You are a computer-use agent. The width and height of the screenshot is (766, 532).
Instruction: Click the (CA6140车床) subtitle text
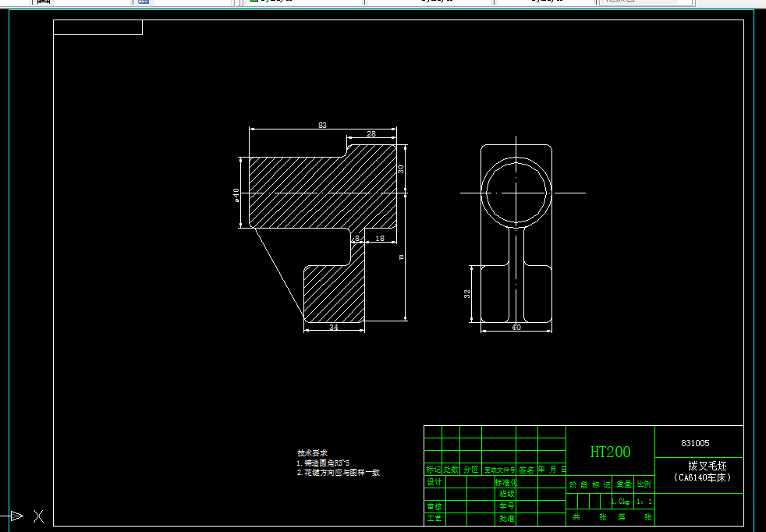pyautogui.click(x=702, y=477)
